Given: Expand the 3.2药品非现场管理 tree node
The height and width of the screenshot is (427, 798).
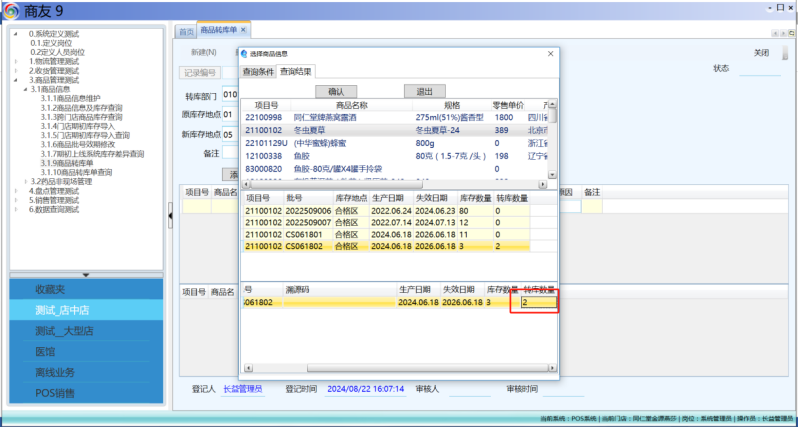Looking at the screenshot, I should (25, 182).
